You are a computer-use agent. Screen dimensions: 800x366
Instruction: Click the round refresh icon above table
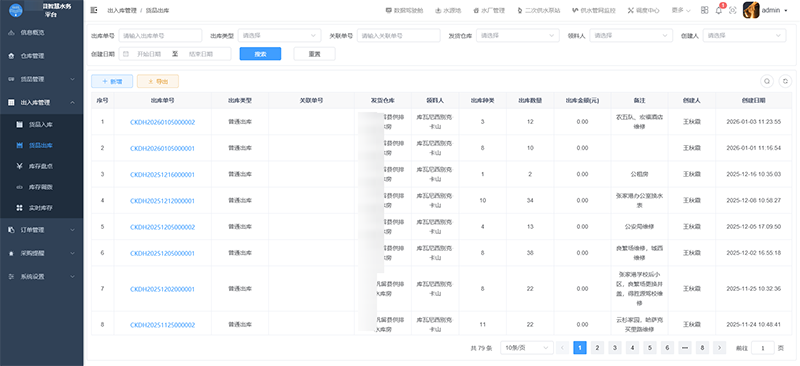(786, 81)
